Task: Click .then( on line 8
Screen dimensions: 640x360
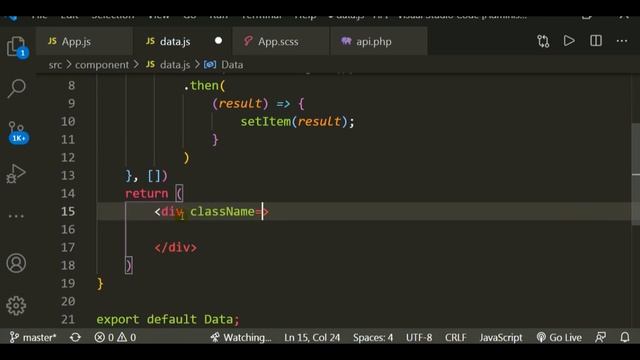Action: tap(204, 86)
